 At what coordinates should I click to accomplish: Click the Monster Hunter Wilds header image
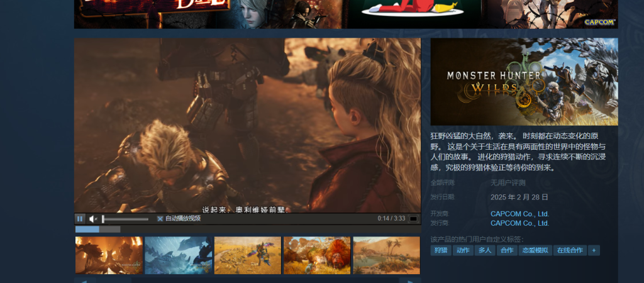(x=524, y=82)
